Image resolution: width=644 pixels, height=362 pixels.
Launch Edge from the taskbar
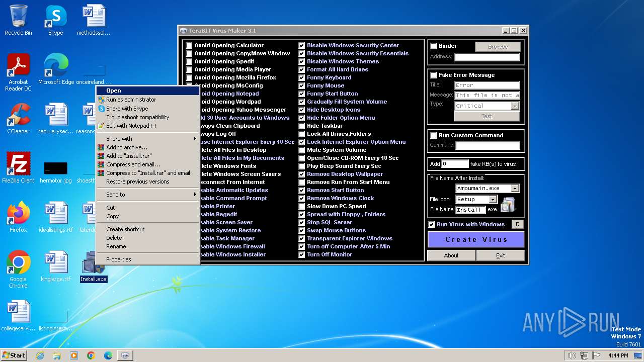108,355
